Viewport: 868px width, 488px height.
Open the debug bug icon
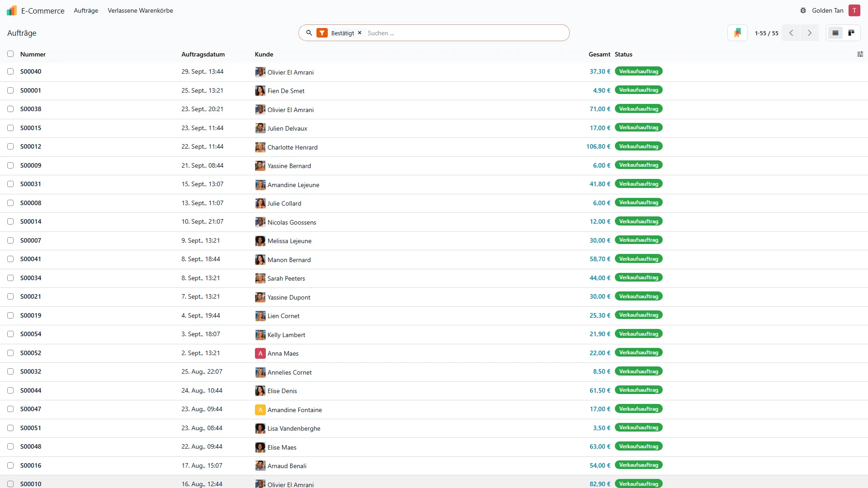[803, 10]
